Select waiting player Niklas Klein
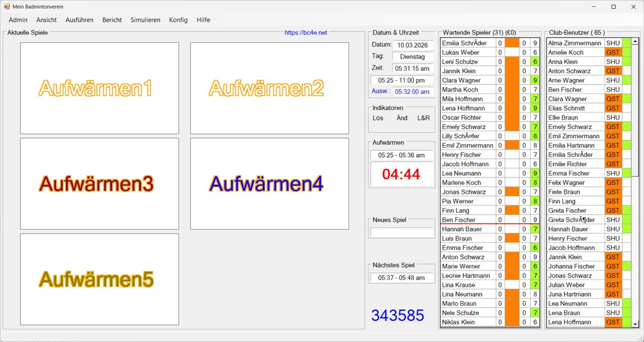The image size is (644, 342). (x=468, y=322)
